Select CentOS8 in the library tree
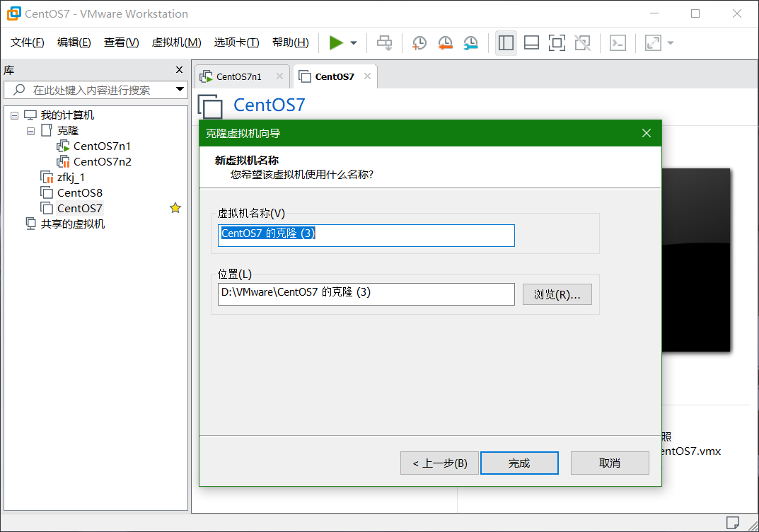The width and height of the screenshot is (759, 532). 80,192
